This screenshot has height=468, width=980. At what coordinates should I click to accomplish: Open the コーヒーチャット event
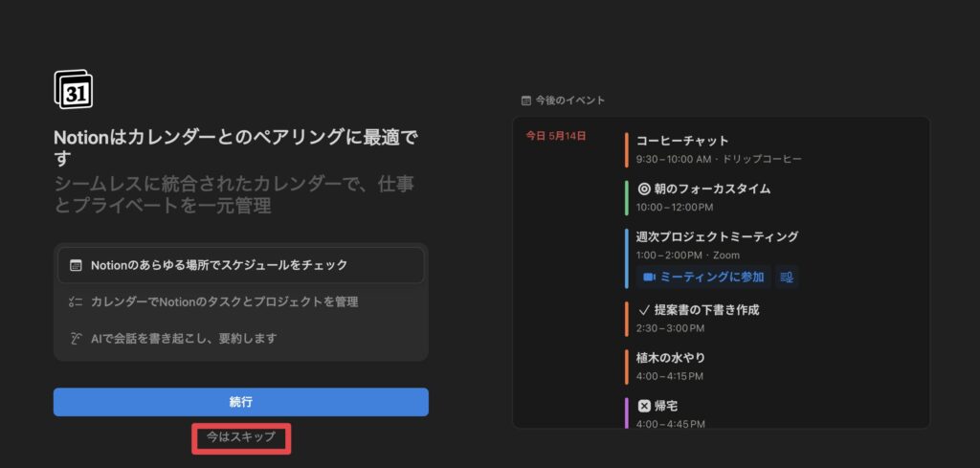coord(682,141)
